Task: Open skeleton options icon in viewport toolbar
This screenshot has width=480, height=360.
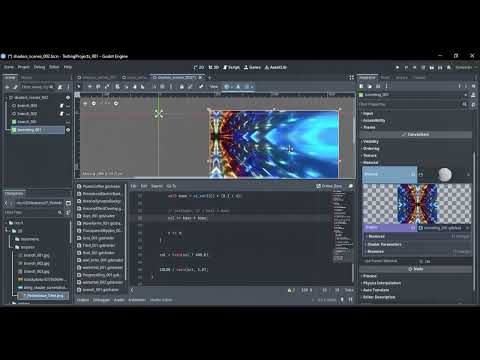Action: [201, 87]
